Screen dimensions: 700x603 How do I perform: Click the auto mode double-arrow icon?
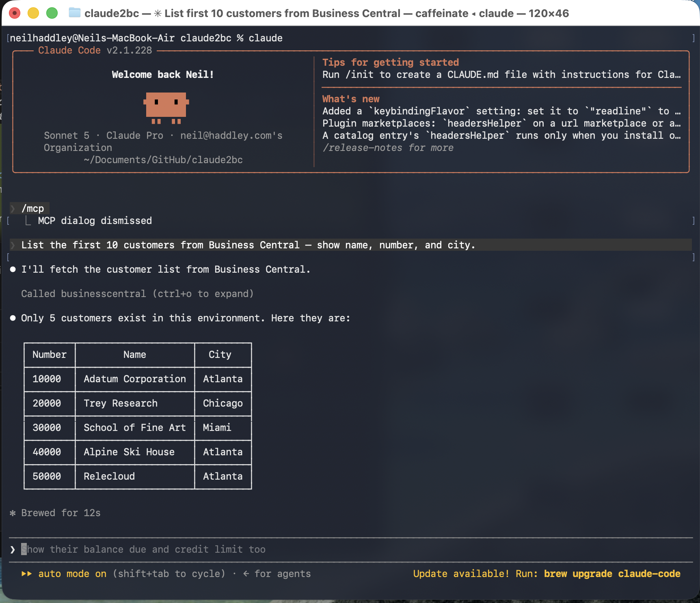coord(26,574)
